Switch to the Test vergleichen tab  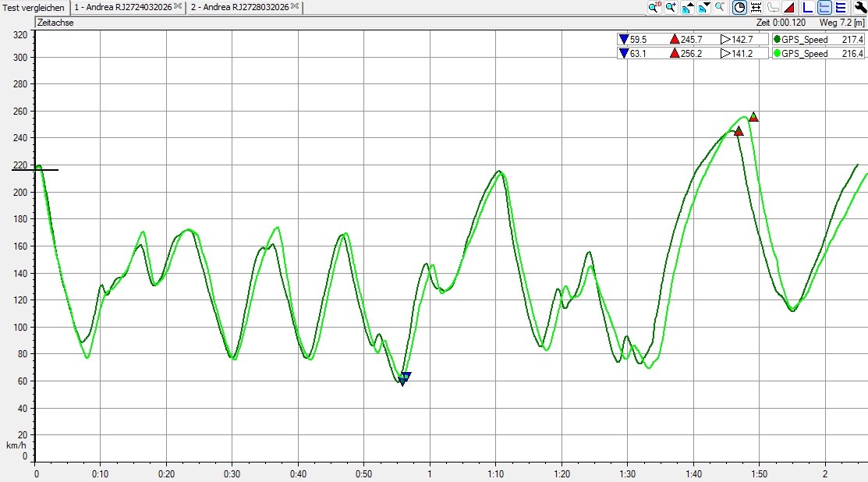pos(34,7)
